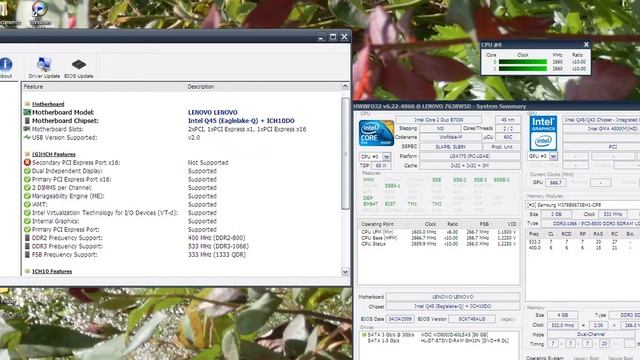640x360 pixels.
Task: Close the CPU #0 clock window
Action: [x=586, y=44]
